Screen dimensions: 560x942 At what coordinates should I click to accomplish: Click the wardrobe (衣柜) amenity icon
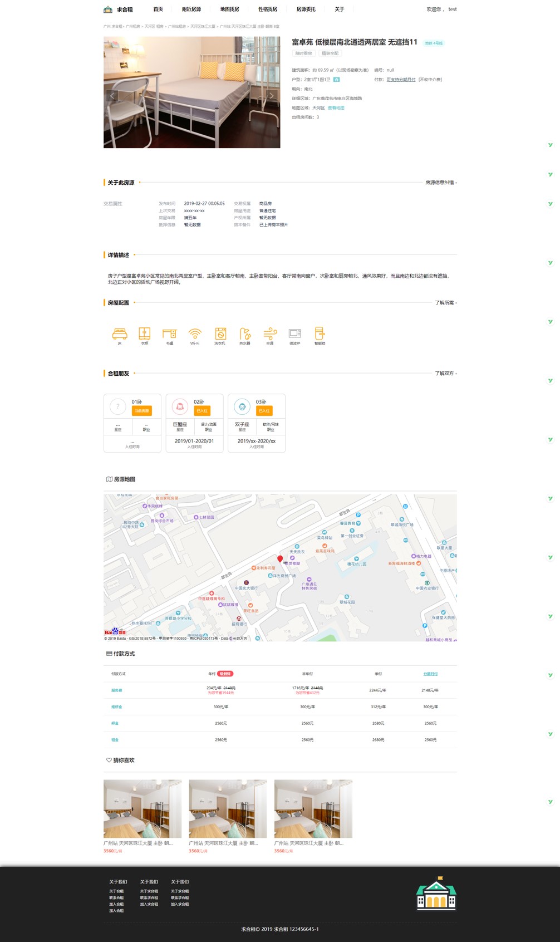click(145, 333)
